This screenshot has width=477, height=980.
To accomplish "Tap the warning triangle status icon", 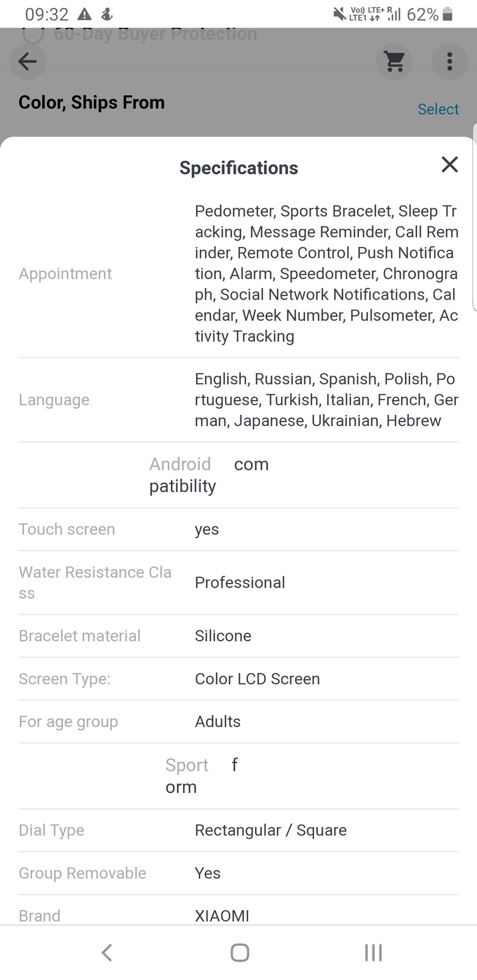I will tap(84, 14).
